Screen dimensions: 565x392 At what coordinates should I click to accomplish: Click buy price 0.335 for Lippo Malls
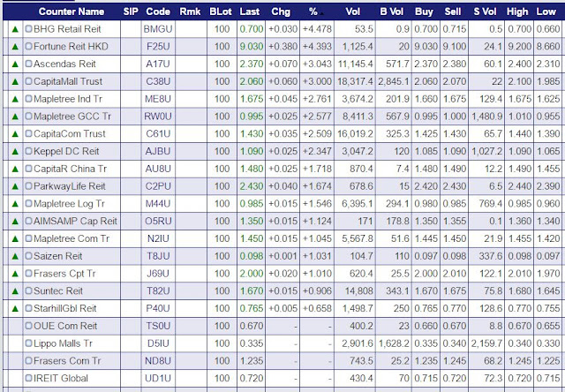coord(426,343)
